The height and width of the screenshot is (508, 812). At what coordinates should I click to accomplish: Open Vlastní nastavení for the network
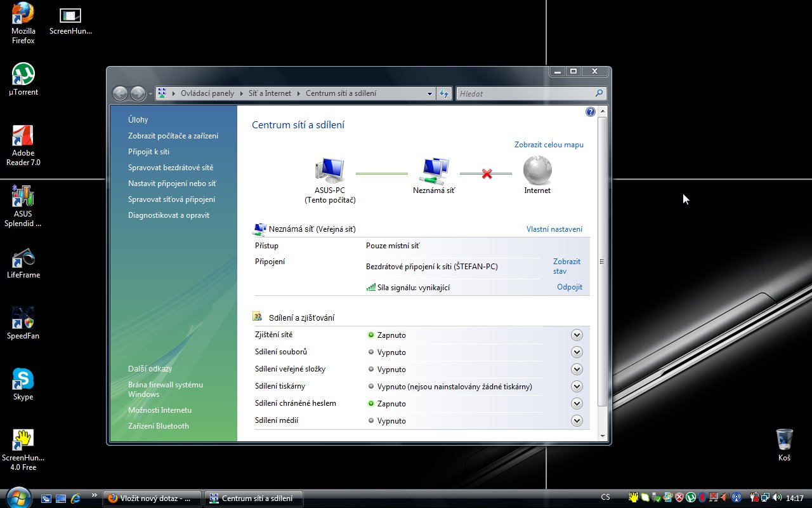click(x=554, y=229)
